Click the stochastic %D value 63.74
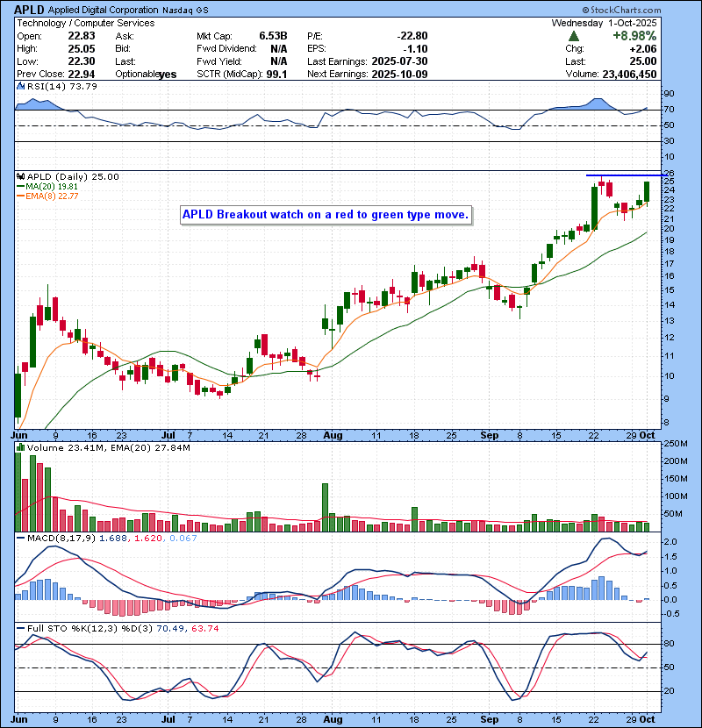 point(204,629)
